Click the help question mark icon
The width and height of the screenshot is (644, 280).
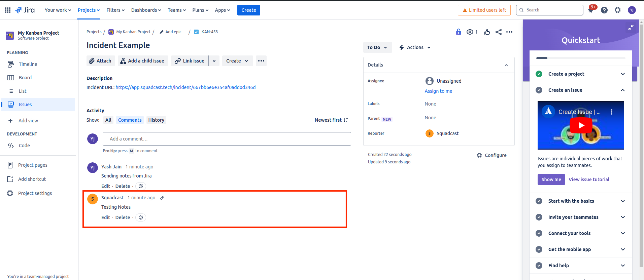point(604,10)
